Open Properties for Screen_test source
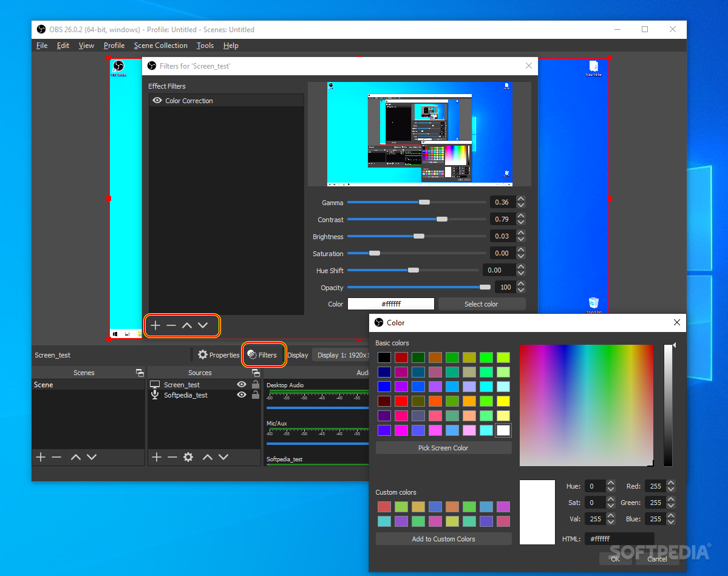This screenshot has height=576, width=728. point(218,354)
